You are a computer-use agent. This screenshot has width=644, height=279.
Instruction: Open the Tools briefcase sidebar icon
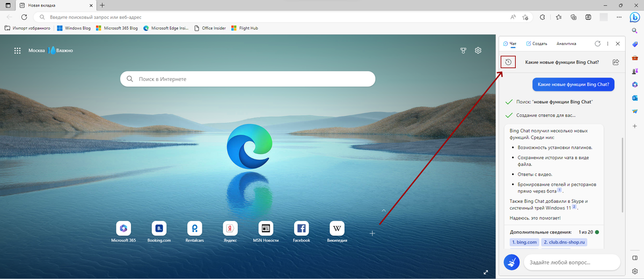[x=635, y=58]
